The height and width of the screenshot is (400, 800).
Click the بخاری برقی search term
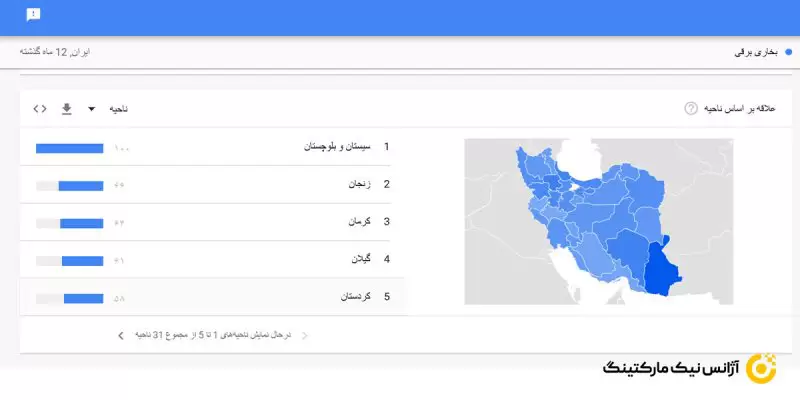pos(754,50)
